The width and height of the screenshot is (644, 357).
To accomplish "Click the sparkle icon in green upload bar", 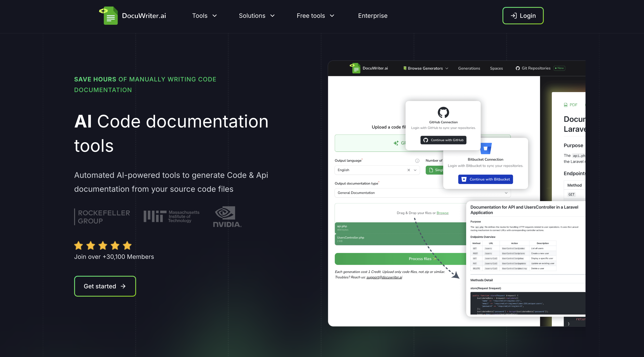I will coord(396,143).
